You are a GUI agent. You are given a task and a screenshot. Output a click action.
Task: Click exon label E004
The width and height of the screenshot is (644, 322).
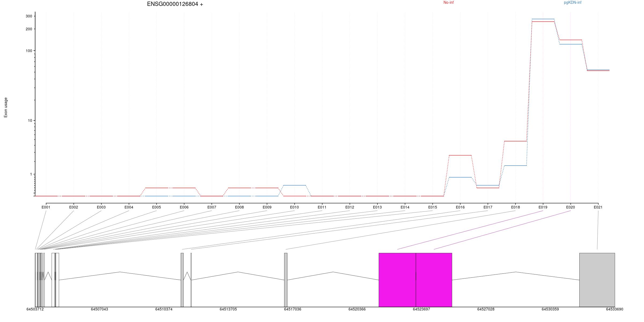tap(129, 207)
